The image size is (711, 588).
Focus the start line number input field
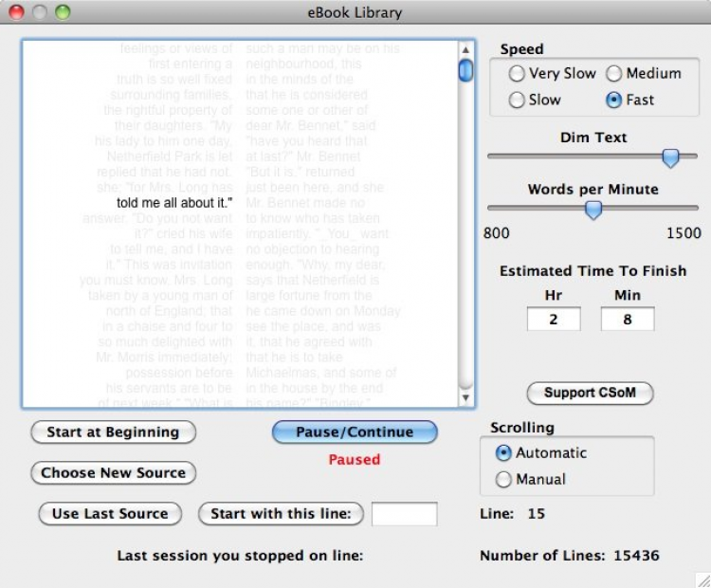click(x=405, y=514)
